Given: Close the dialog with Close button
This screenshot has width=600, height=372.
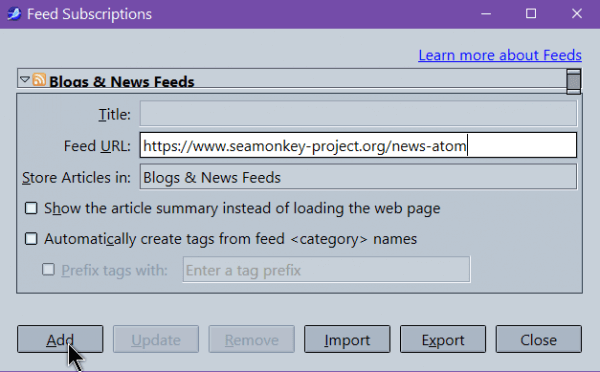Looking at the screenshot, I should click(x=538, y=339).
